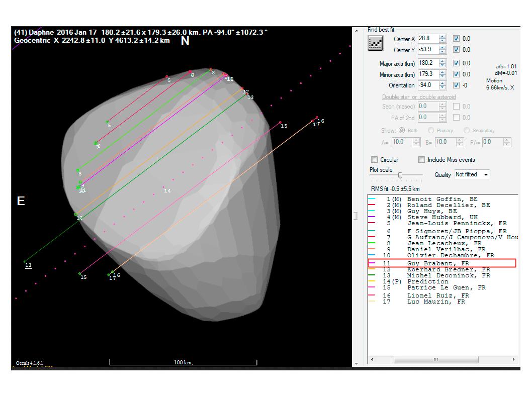Toggle the Orientation fit checkbox
This screenshot has width=532, height=399.
pyautogui.click(x=457, y=85)
